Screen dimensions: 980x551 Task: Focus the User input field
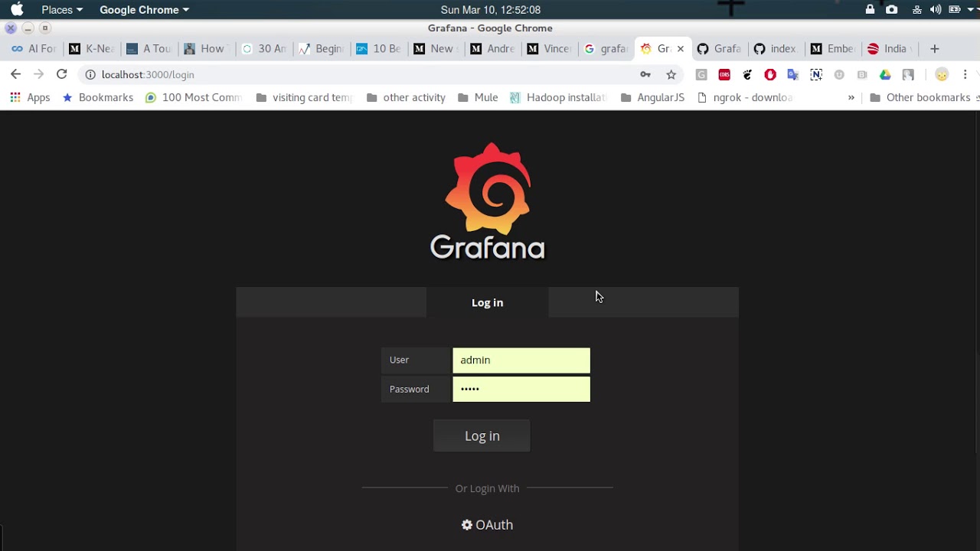521,360
